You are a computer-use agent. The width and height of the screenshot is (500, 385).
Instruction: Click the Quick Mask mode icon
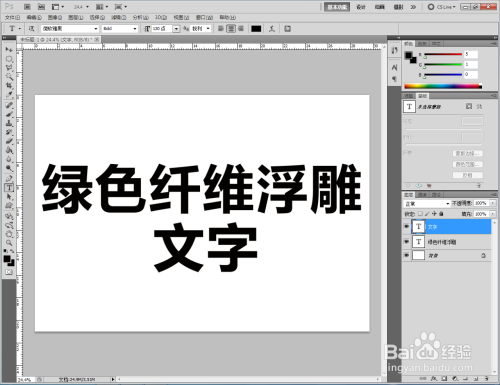(x=9, y=272)
